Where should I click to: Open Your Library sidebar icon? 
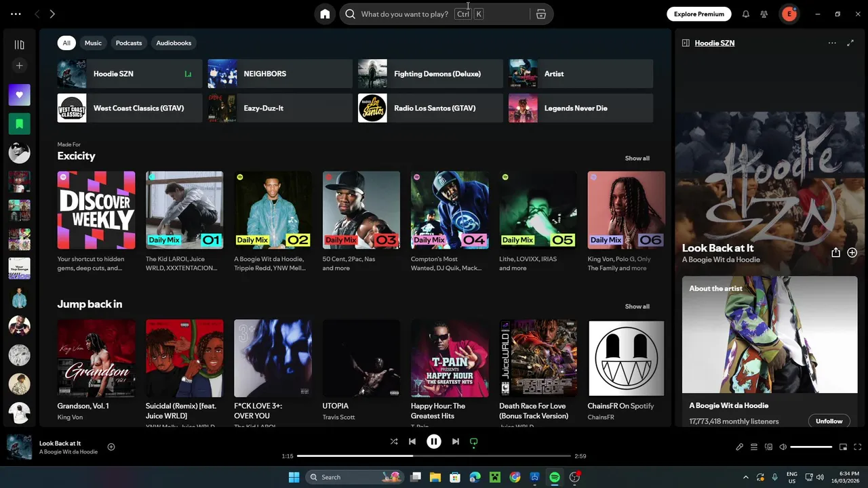19,45
